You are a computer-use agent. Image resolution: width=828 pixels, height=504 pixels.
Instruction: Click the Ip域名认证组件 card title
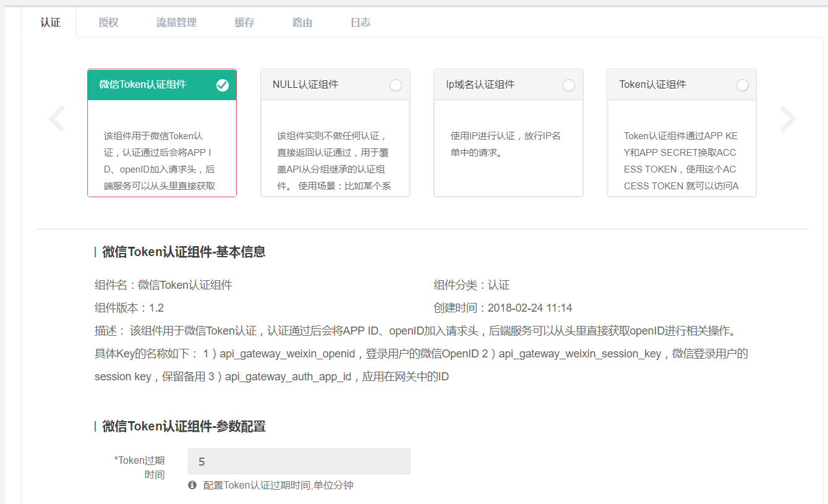480,85
